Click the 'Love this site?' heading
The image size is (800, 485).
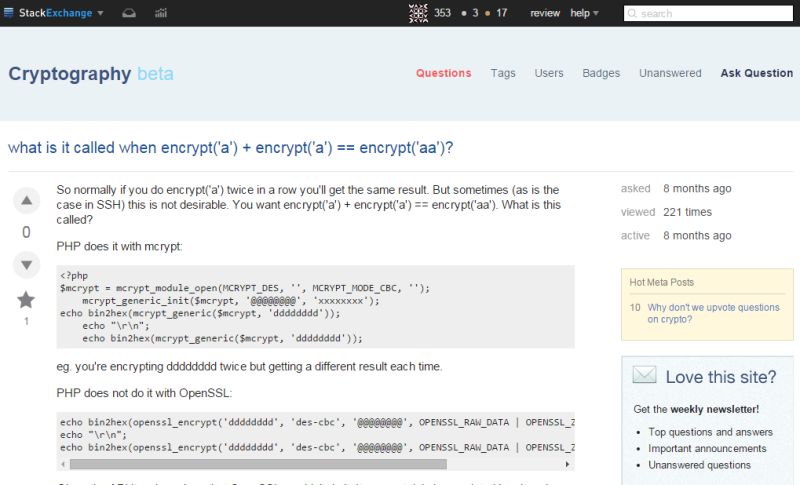(720, 377)
